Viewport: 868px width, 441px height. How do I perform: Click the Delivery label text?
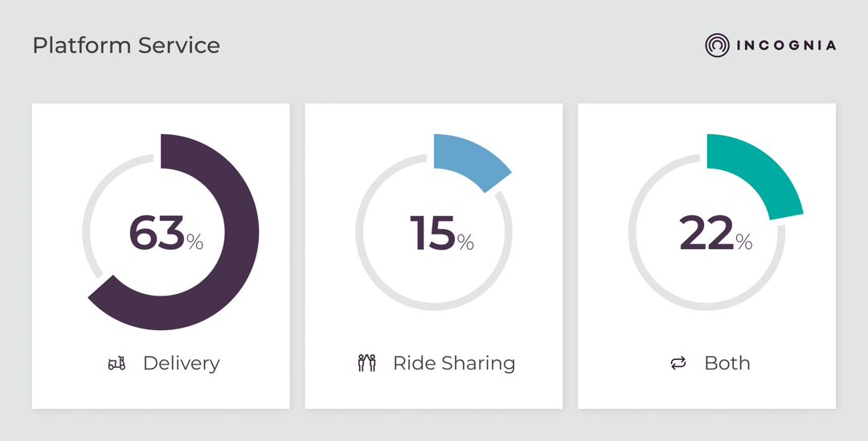click(181, 363)
